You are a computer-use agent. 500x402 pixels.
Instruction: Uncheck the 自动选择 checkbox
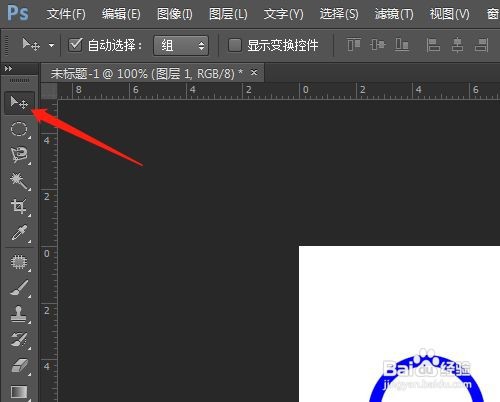click(x=75, y=45)
